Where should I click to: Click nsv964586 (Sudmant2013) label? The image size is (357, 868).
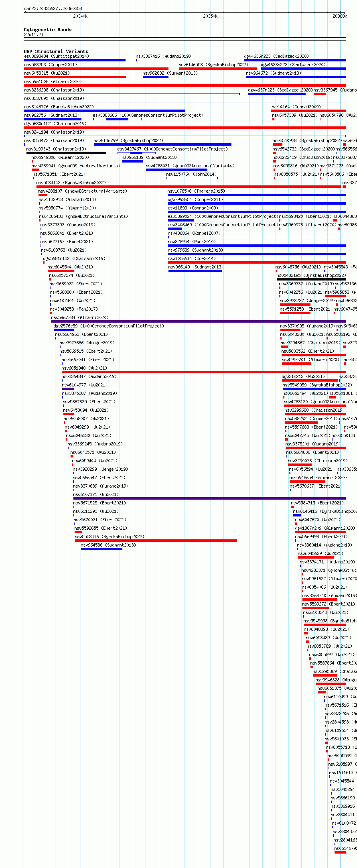108,545
